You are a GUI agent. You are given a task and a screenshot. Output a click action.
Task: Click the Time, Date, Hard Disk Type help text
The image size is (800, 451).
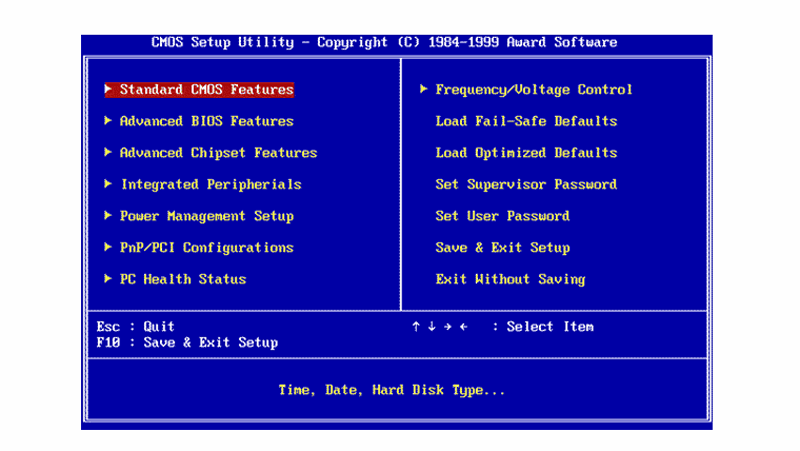click(392, 390)
